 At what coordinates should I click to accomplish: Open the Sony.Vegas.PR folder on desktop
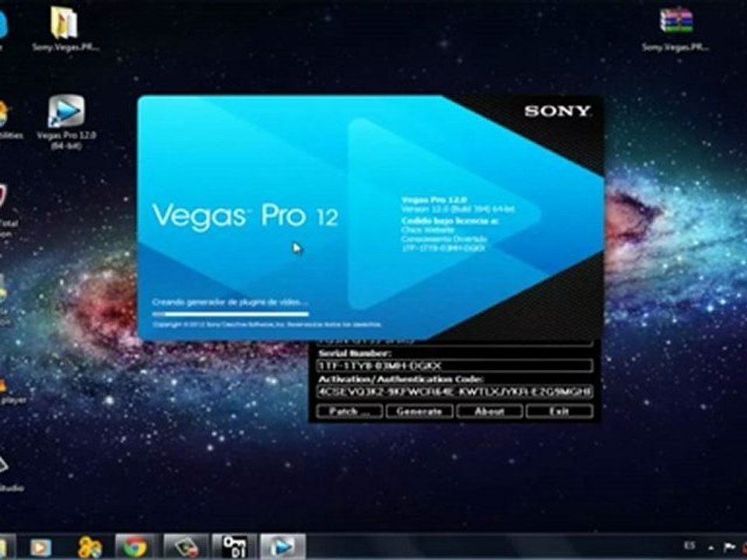click(65, 29)
